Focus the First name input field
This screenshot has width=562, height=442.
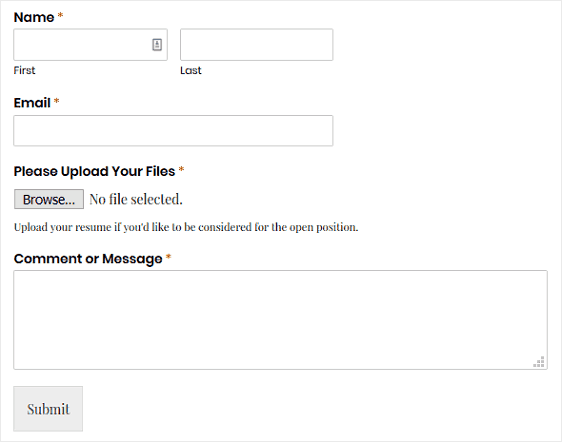90,45
